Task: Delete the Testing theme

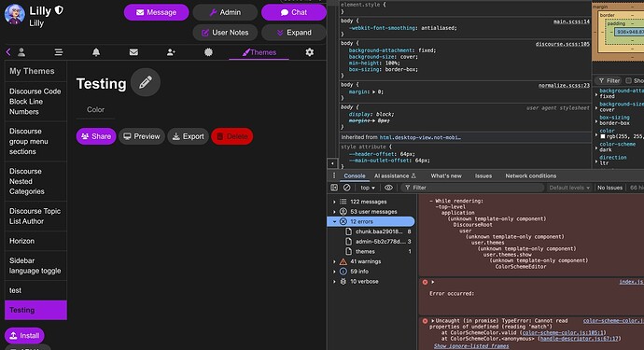Action: pyautogui.click(x=232, y=136)
